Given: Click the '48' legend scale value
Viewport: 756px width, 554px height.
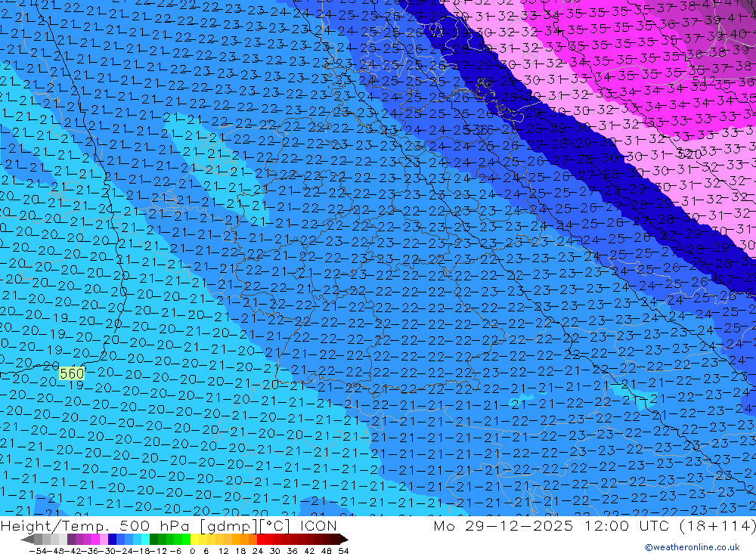Looking at the screenshot, I should point(327,551).
